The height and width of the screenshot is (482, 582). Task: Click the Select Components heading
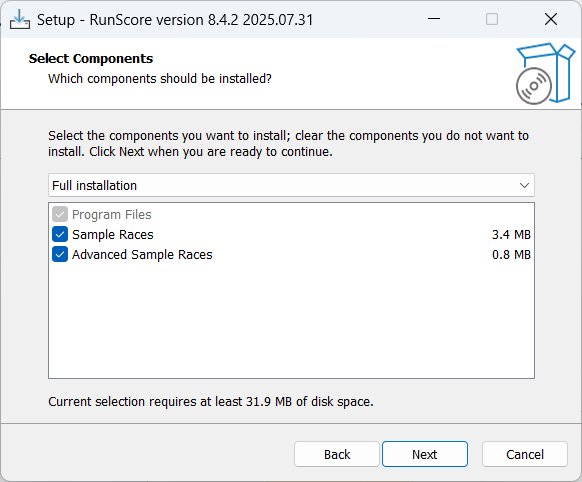[91, 59]
